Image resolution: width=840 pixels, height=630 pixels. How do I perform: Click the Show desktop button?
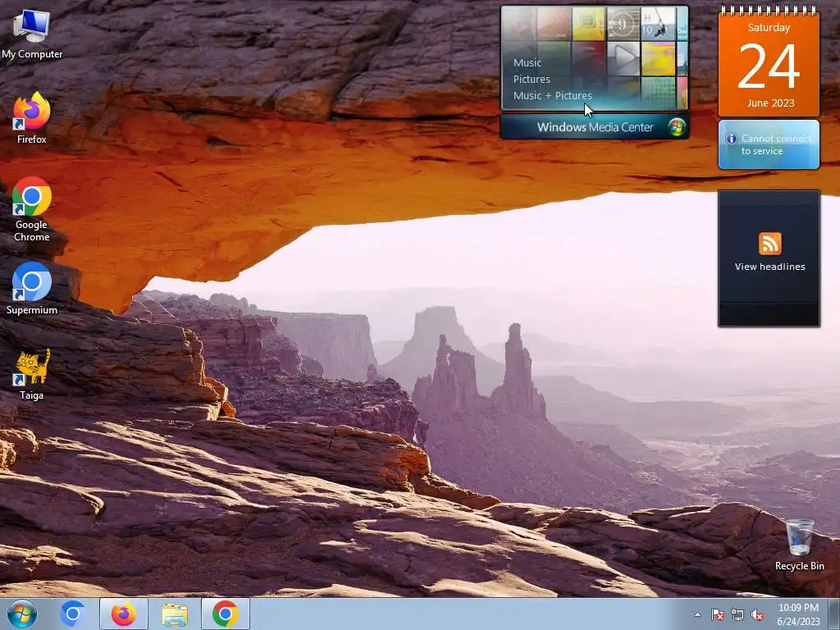[834, 614]
